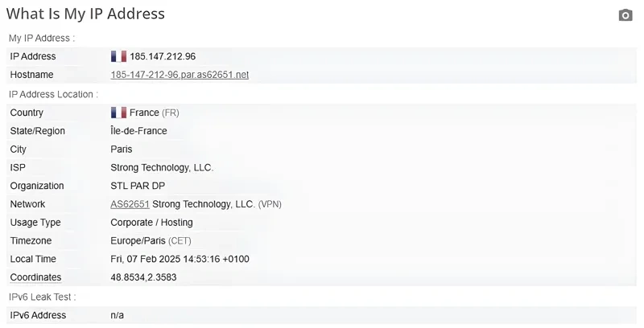This screenshot has height=328, width=644.
Task: Click the Usage Type Corporate / Hosting value
Action: point(151,223)
